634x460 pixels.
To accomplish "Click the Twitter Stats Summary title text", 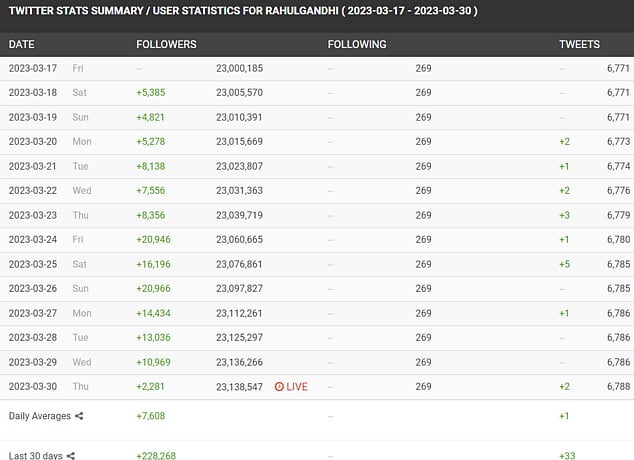I will coord(243,11).
